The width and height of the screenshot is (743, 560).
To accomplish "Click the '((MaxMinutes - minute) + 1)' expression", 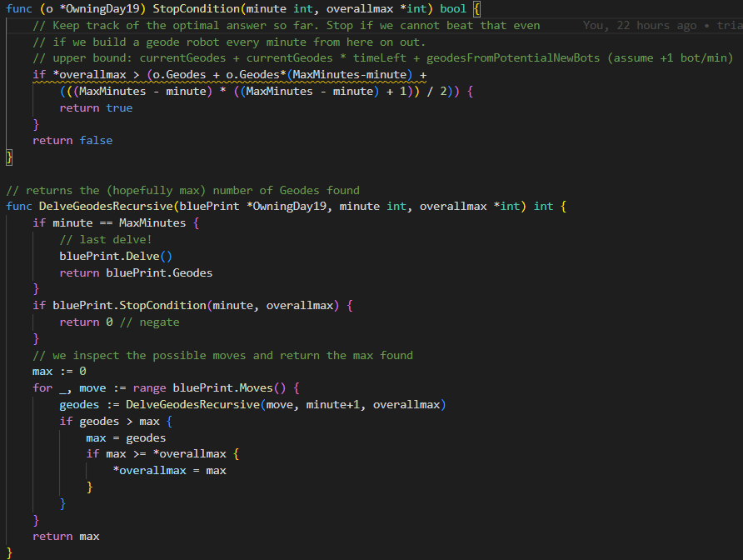I will pyautogui.click(x=326, y=92).
